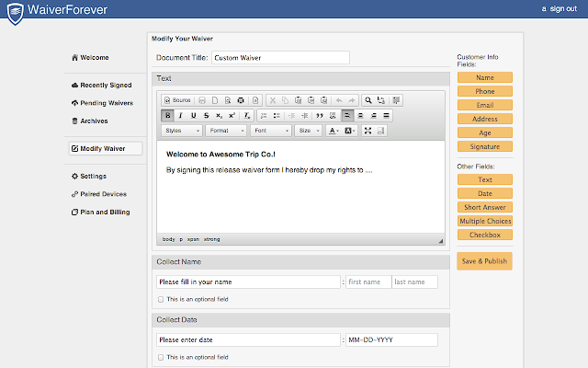588x368 pixels.
Task: Open Recently Signed in sidebar
Action: tap(107, 85)
